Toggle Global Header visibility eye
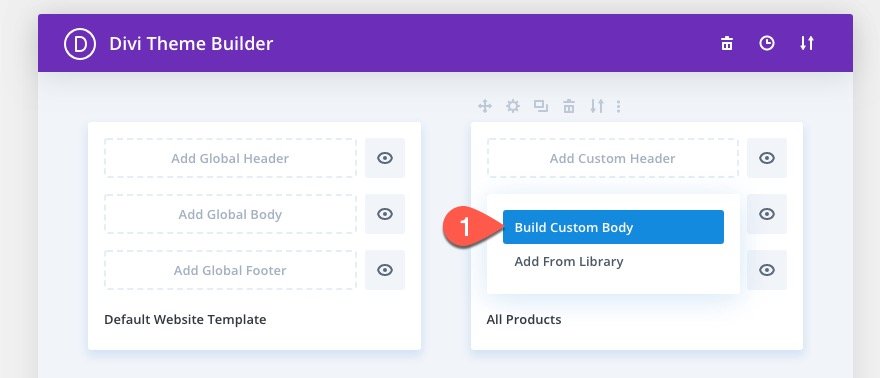The width and height of the screenshot is (880, 378). click(x=385, y=158)
